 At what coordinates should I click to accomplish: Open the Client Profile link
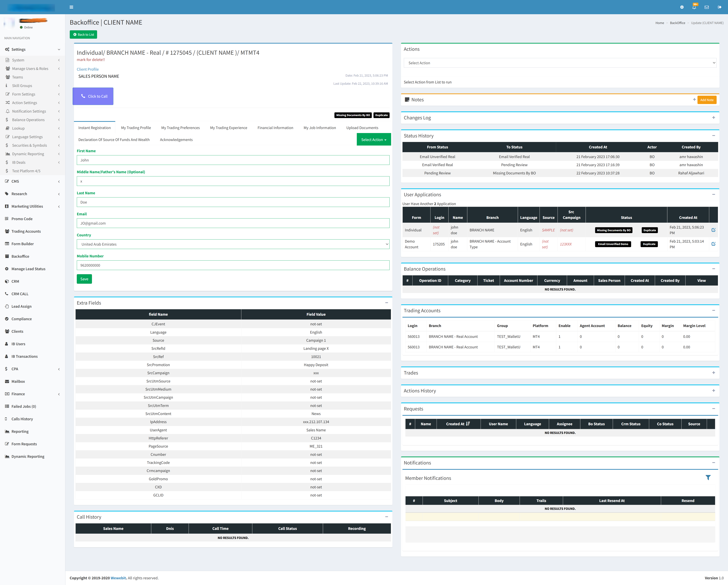(87, 69)
